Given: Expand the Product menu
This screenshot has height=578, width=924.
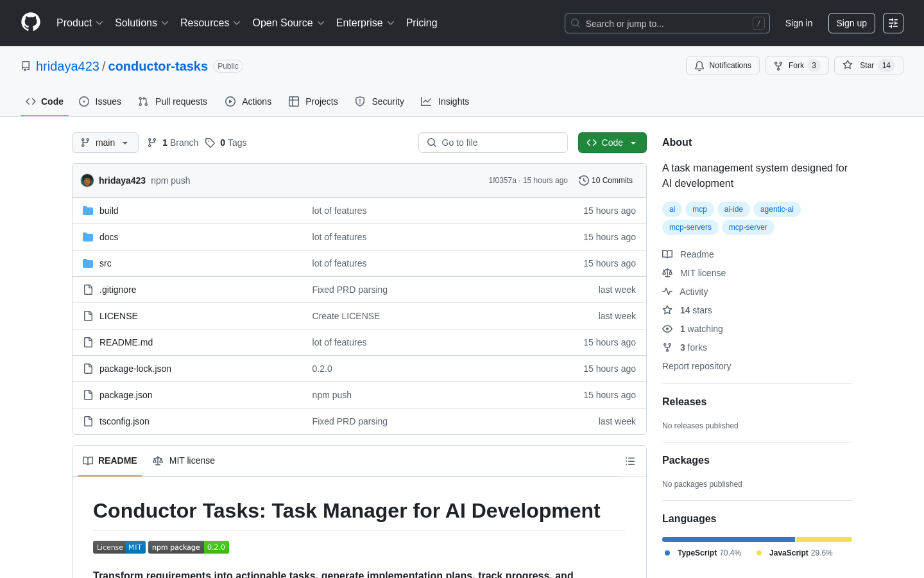Looking at the screenshot, I should 80,23.
